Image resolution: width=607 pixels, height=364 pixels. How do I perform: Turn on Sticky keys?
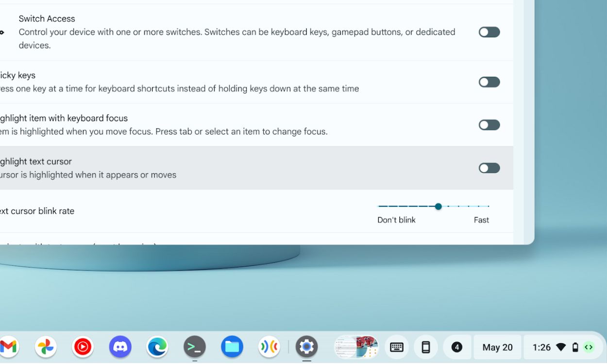coord(489,82)
